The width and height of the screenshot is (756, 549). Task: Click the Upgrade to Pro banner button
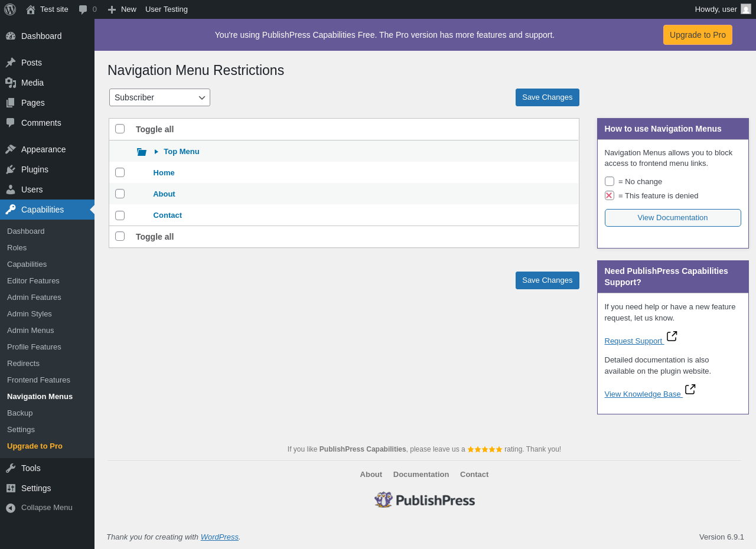(698, 35)
